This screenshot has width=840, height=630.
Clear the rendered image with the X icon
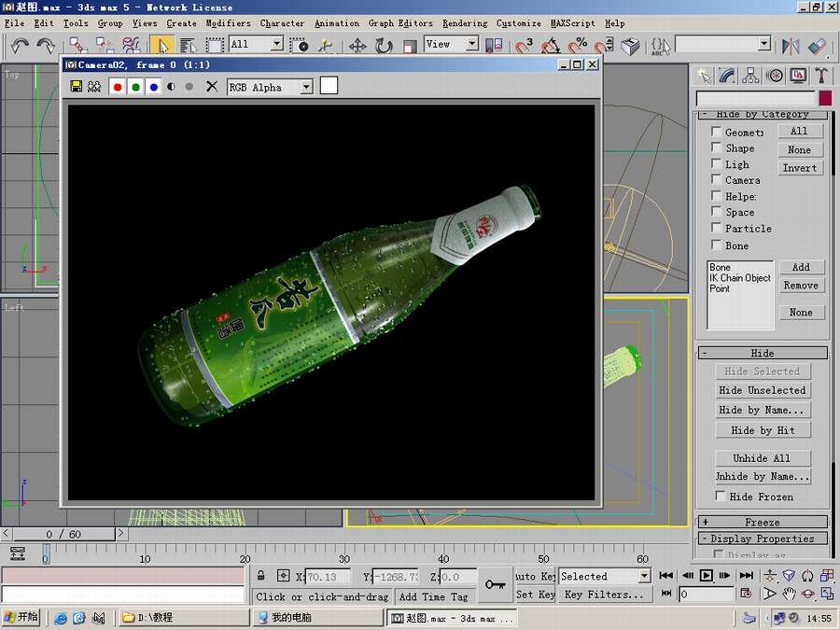click(x=212, y=86)
